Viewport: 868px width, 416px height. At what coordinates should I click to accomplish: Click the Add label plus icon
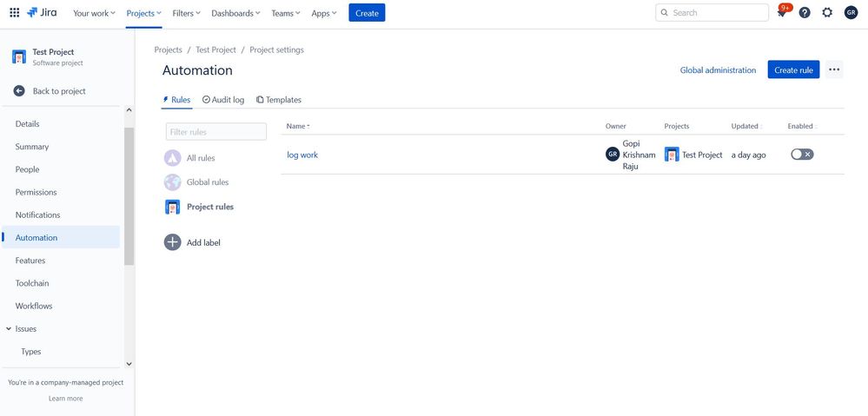tap(173, 242)
